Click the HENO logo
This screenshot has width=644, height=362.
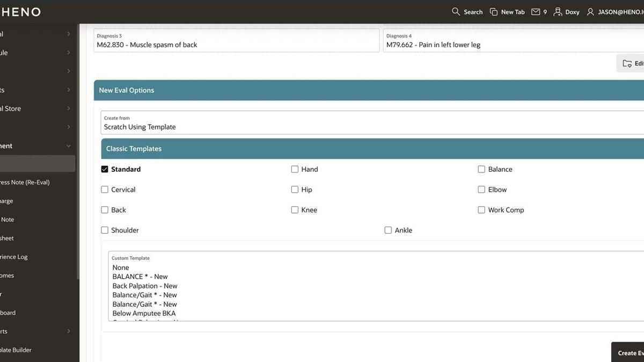[21, 11]
